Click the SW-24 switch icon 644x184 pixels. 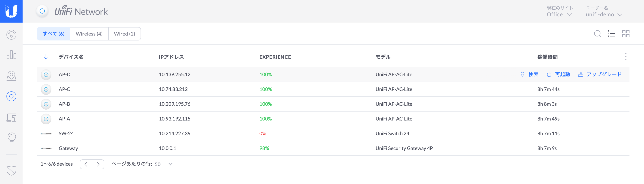click(46, 134)
